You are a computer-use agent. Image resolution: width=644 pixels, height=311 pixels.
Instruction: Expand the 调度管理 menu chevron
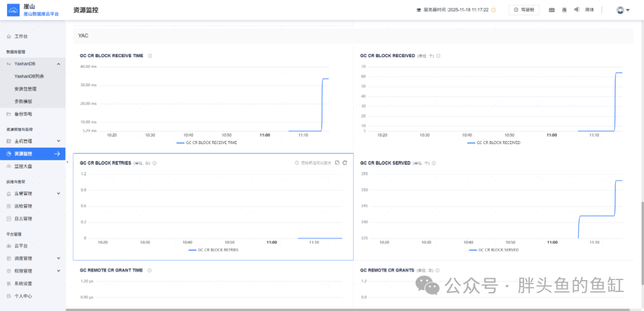[58, 258]
